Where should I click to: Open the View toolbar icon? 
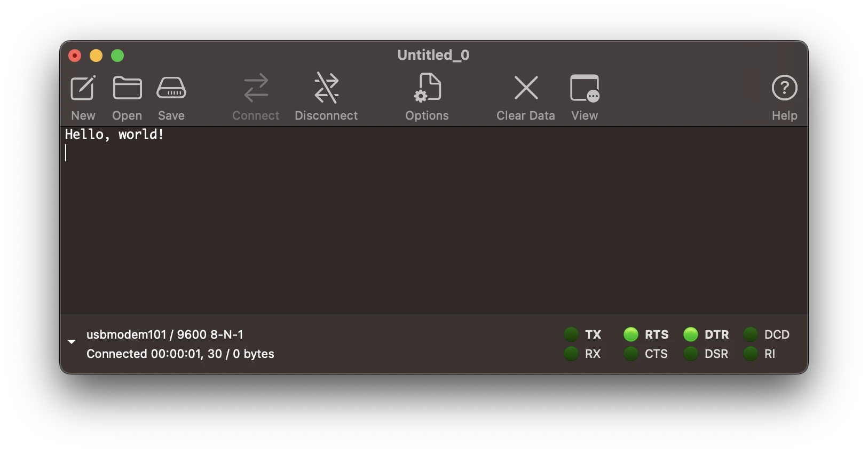click(x=585, y=88)
